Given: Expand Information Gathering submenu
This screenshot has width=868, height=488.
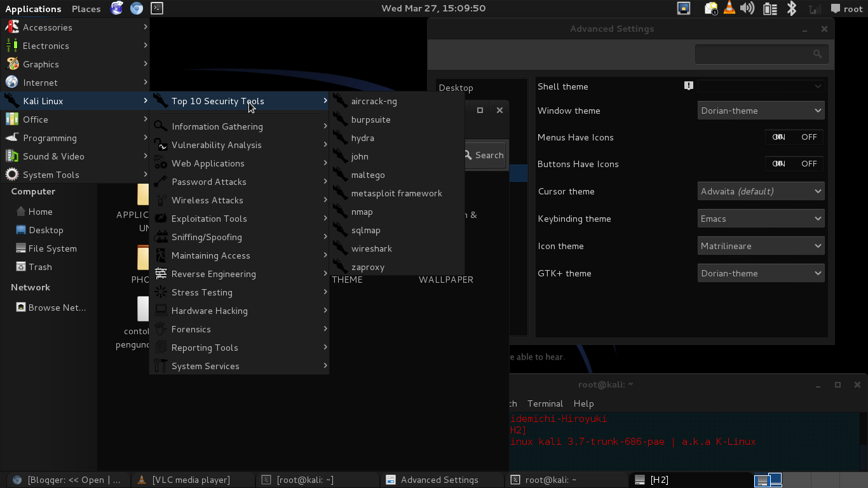Looking at the screenshot, I should tap(240, 126).
